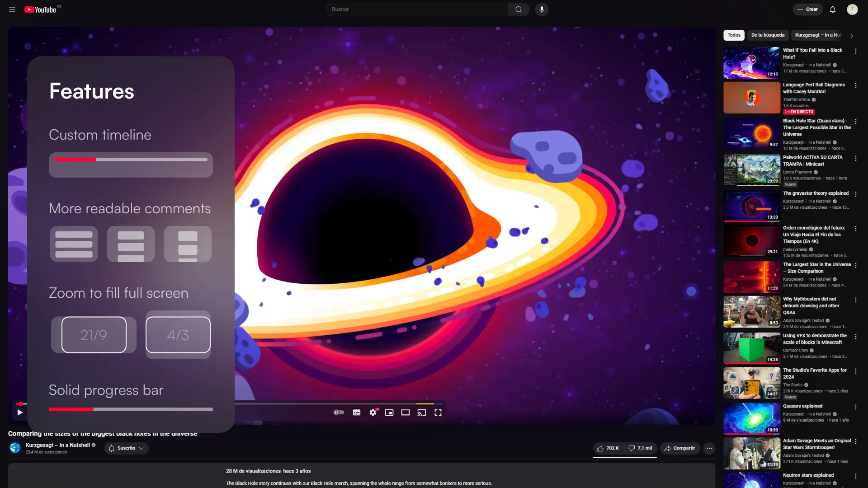
Task: Open the video settings gear
Action: click(x=373, y=412)
